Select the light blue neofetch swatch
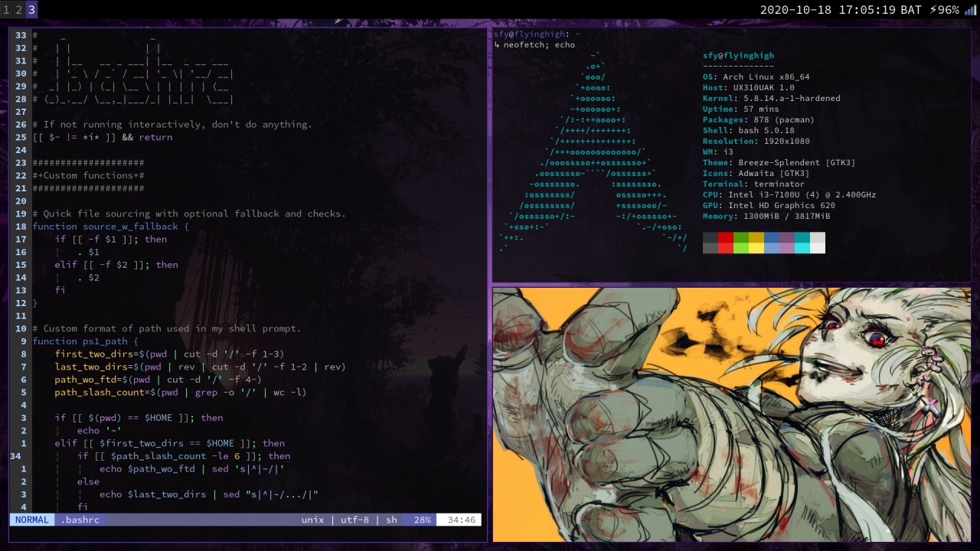Viewport: 980px width, 551px height. (x=772, y=248)
